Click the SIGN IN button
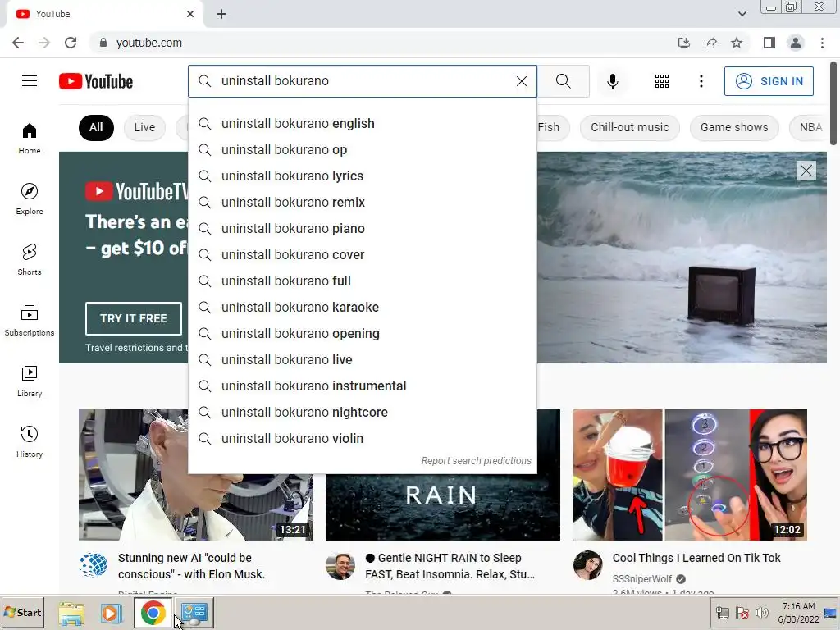Image resolution: width=840 pixels, height=630 pixels. click(769, 81)
